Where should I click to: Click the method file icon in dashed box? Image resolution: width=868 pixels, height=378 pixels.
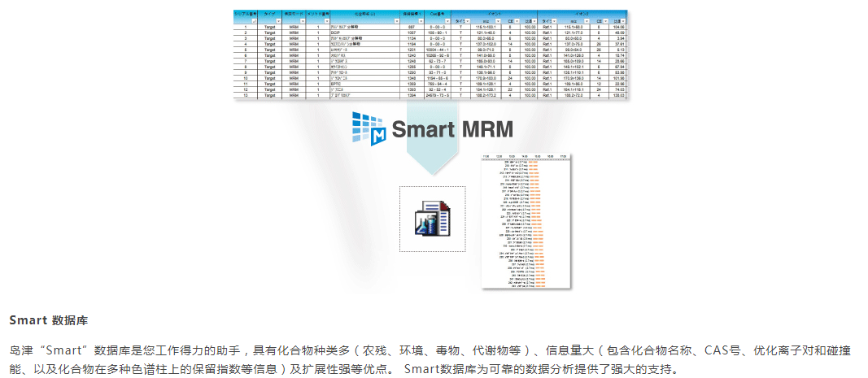[432, 219]
